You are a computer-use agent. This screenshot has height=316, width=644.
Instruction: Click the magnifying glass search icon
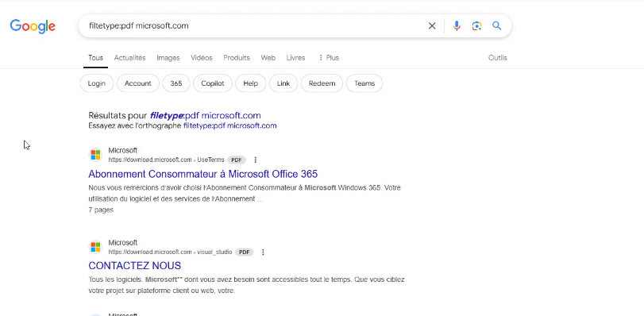coord(496,26)
